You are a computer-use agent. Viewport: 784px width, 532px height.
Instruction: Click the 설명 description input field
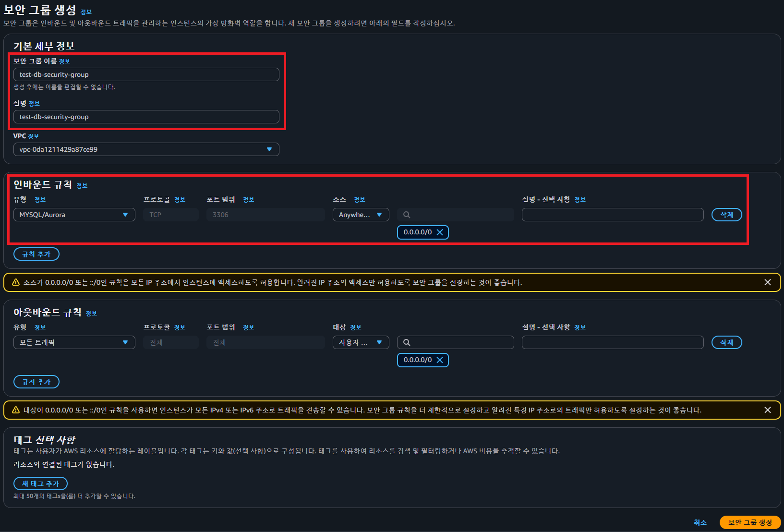[146, 117]
